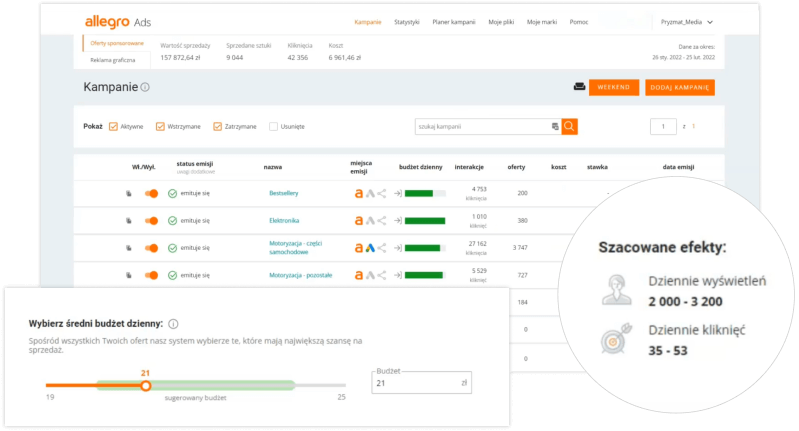This screenshot has height=431, width=799.
Task: Click the page number input field
Action: [x=663, y=126]
